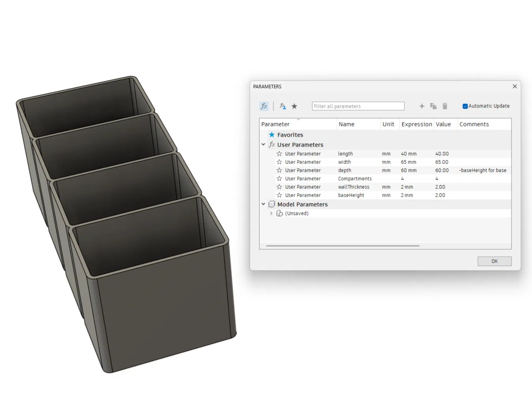Image resolution: width=532 pixels, height=399 pixels.
Task: Collapse the Model Parameters group
Action: click(x=263, y=204)
